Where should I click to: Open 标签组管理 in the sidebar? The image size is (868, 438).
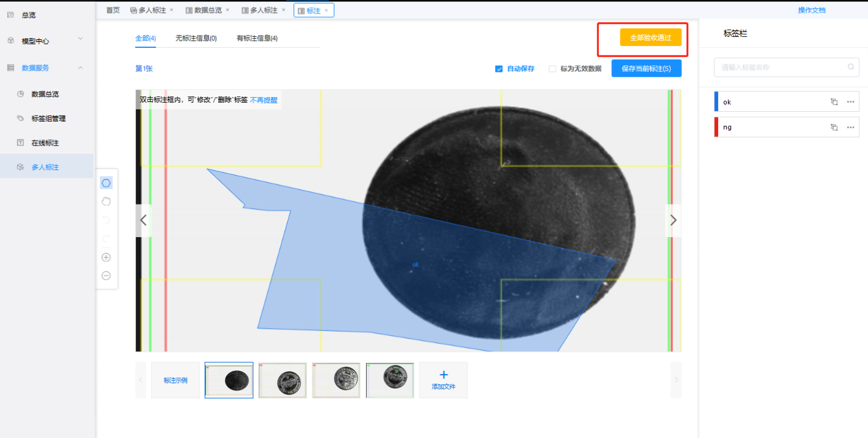coord(49,119)
